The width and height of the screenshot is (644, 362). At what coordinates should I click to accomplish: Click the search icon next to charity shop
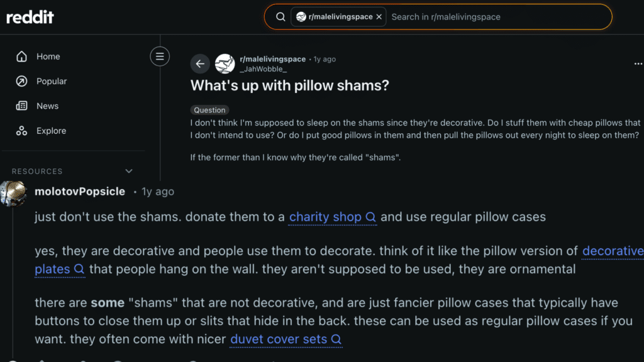click(x=372, y=217)
